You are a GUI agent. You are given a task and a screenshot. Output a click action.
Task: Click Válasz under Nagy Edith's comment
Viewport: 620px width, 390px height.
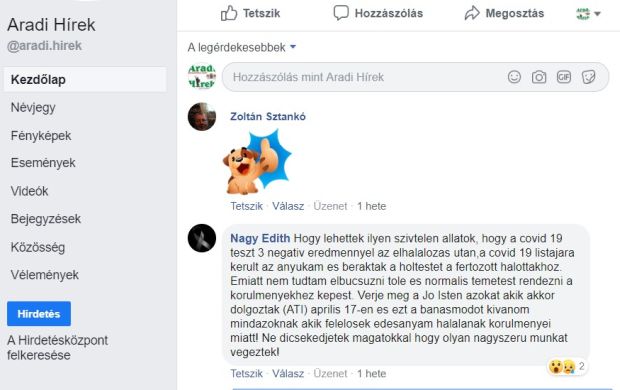click(x=288, y=373)
